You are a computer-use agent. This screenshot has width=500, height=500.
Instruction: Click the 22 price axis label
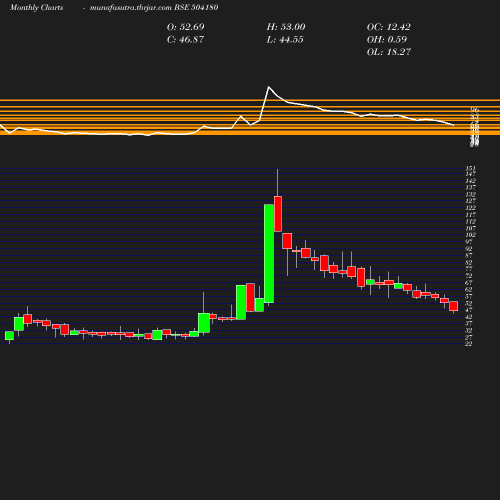coord(469,344)
